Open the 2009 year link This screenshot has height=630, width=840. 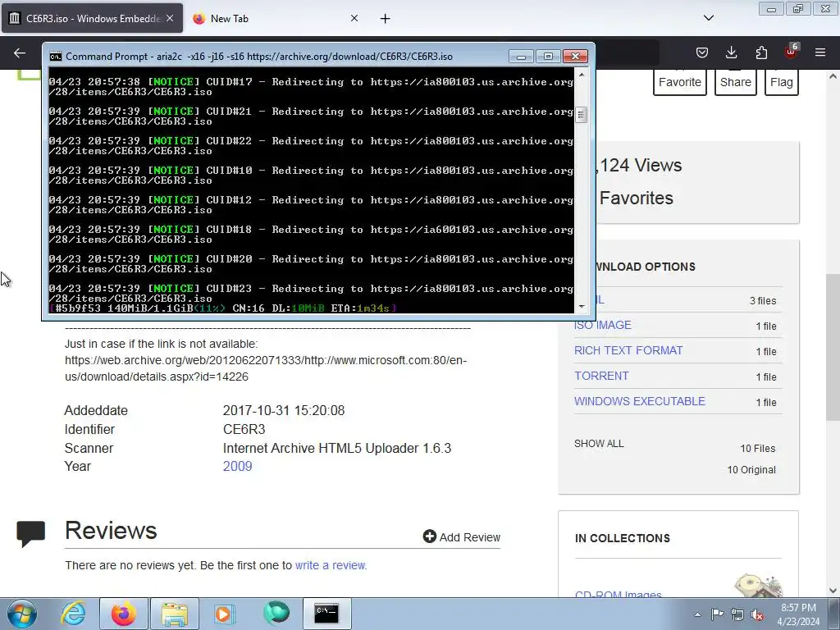tap(237, 466)
